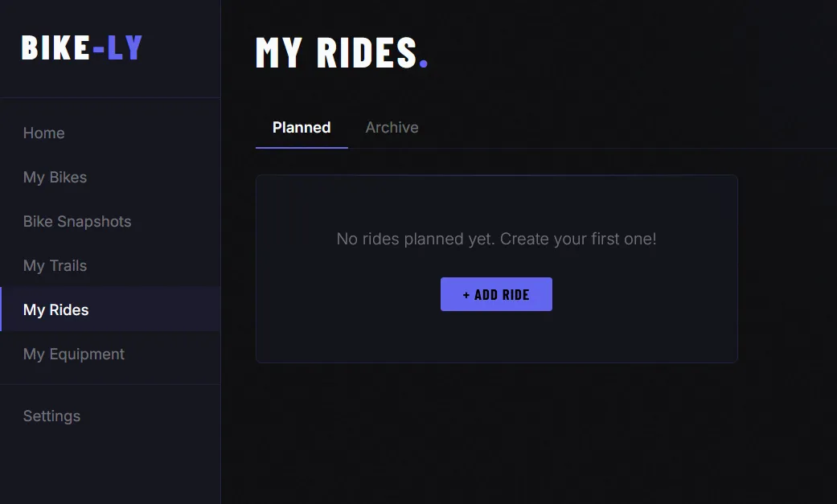Screen dimensions: 837x504
Task: Navigate to Home in the sidebar
Action: (x=43, y=133)
